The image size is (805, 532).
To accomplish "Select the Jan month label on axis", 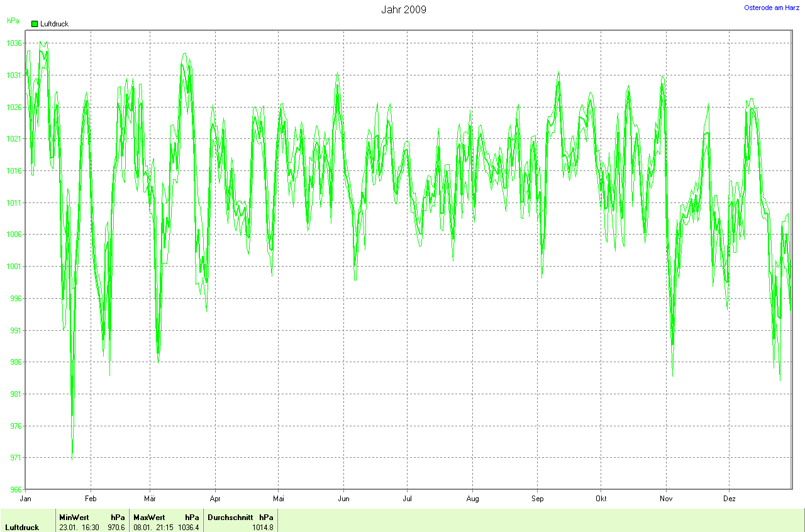I will tap(26, 499).
